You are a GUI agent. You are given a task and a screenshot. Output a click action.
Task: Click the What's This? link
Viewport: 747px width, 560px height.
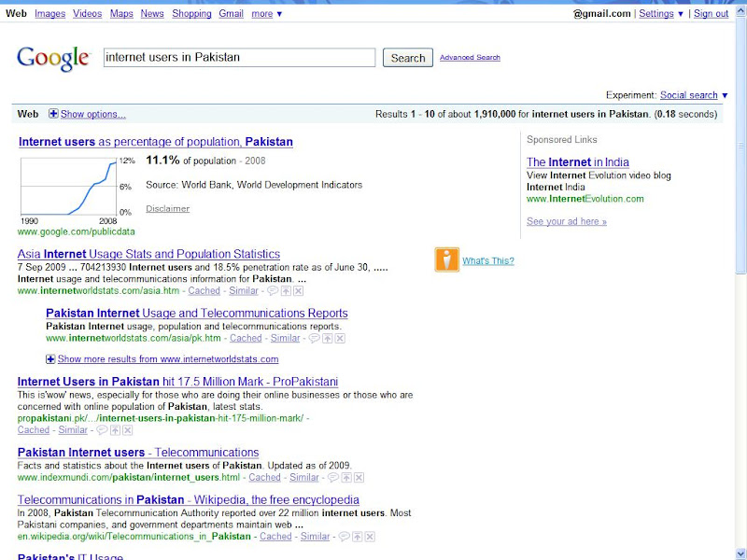pyautogui.click(x=488, y=260)
